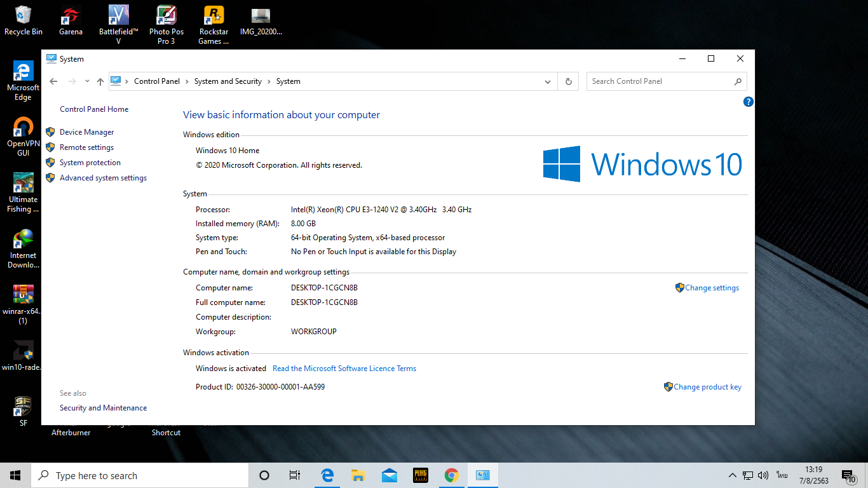The width and height of the screenshot is (868, 488).
Task: Select the 8.00 GB installed memory value
Action: tap(303, 224)
